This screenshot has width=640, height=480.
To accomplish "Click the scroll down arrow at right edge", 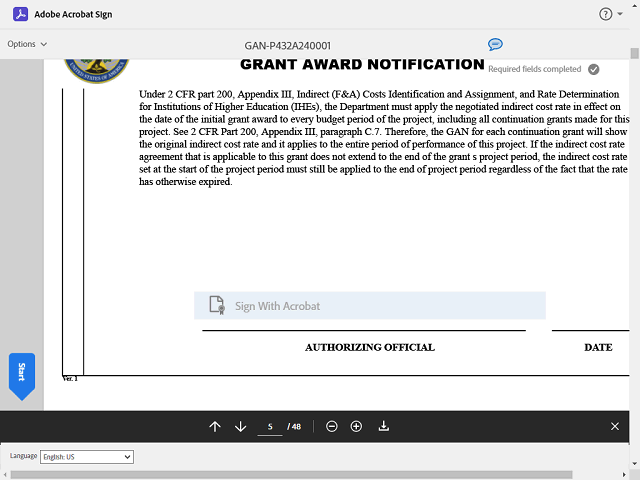I will (634, 464).
